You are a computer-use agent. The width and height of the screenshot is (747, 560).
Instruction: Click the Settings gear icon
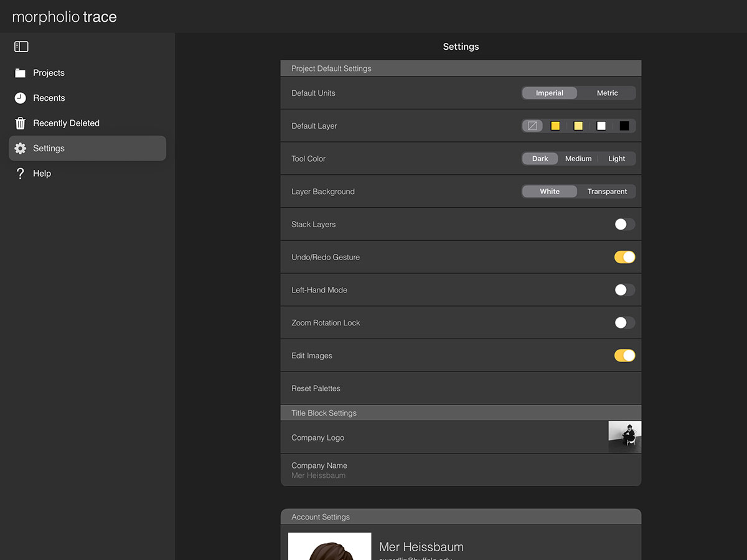pos(21,149)
